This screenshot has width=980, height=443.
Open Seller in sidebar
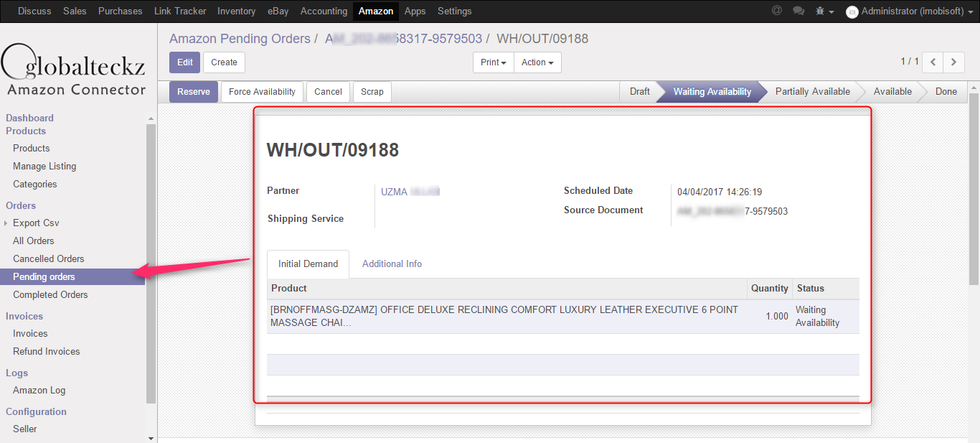pyautogui.click(x=25, y=429)
